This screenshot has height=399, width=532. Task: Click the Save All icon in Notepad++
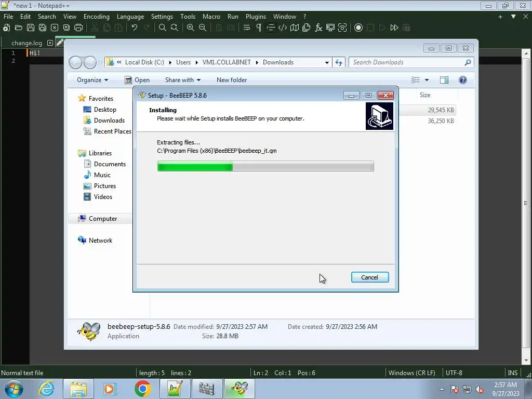43,28
